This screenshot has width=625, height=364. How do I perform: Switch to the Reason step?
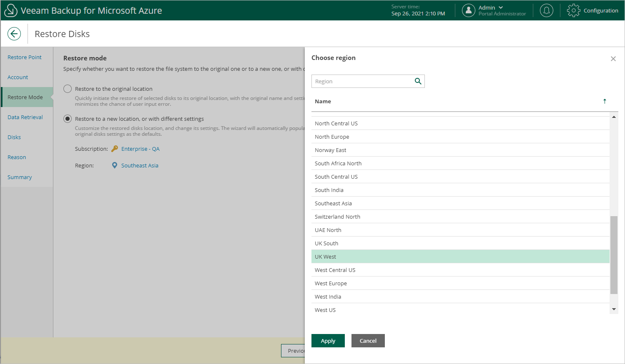click(17, 157)
